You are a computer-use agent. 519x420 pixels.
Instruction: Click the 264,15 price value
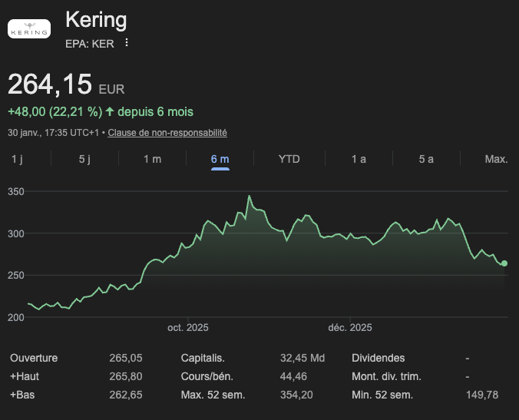point(50,84)
